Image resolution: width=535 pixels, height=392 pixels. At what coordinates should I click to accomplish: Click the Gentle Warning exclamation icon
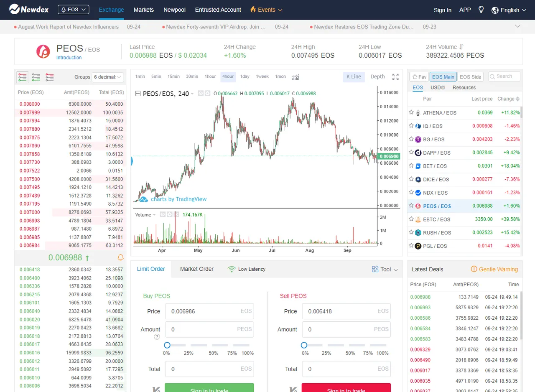(x=474, y=269)
